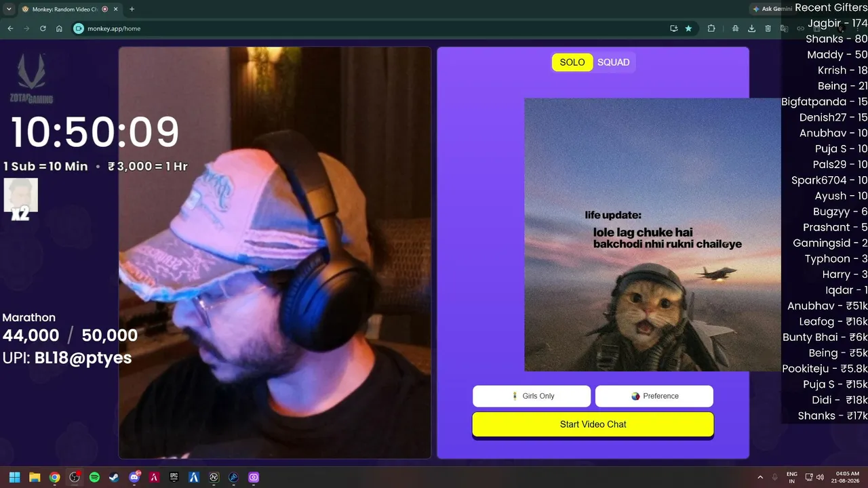Click the gifter entry Bigfatpanda - 15
This screenshot has width=868, height=488.
click(x=824, y=102)
